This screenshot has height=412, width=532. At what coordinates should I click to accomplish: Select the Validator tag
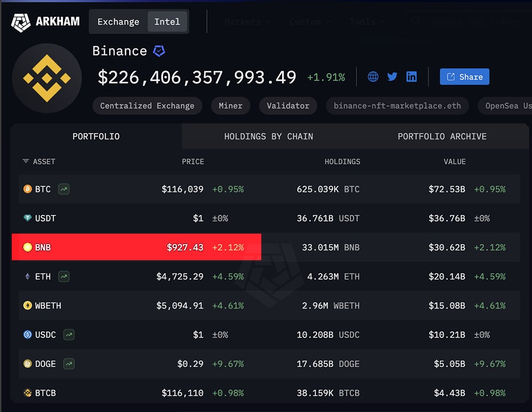tap(288, 106)
